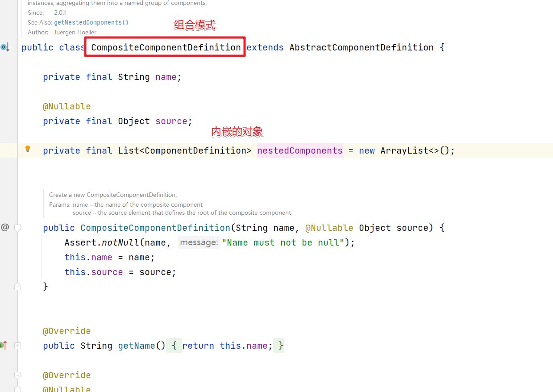Click the highlighted nestedComponents field name
553x392 pixels.
click(x=300, y=150)
